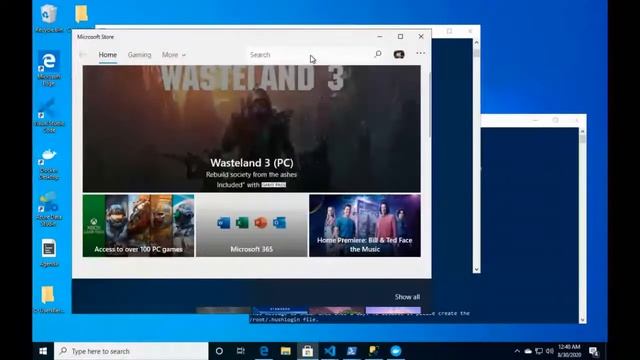Click the Microsoft Store taskbar icon

coord(308,351)
